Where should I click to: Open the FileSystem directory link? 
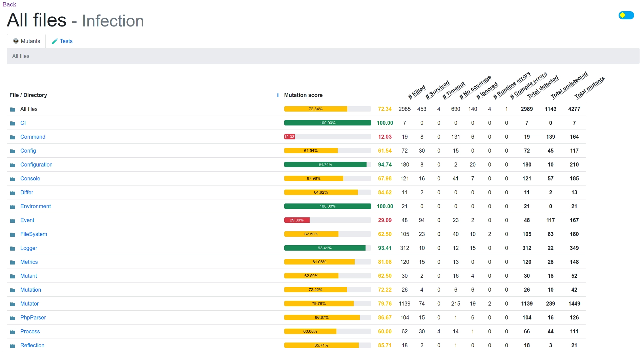pyautogui.click(x=34, y=234)
